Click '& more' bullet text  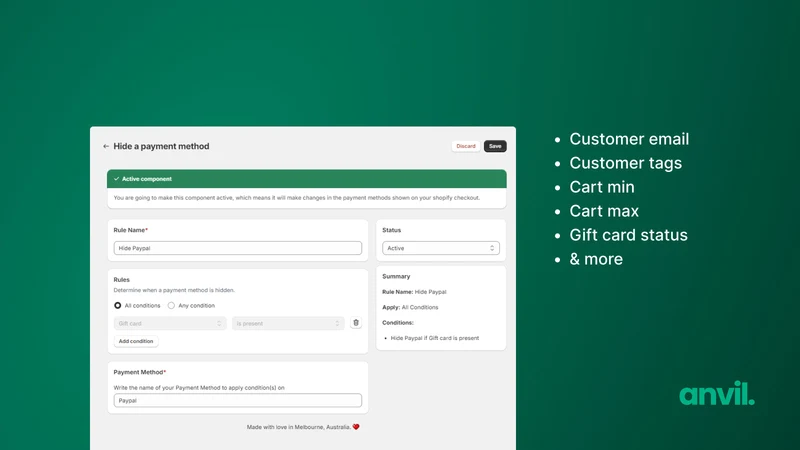[x=596, y=259]
